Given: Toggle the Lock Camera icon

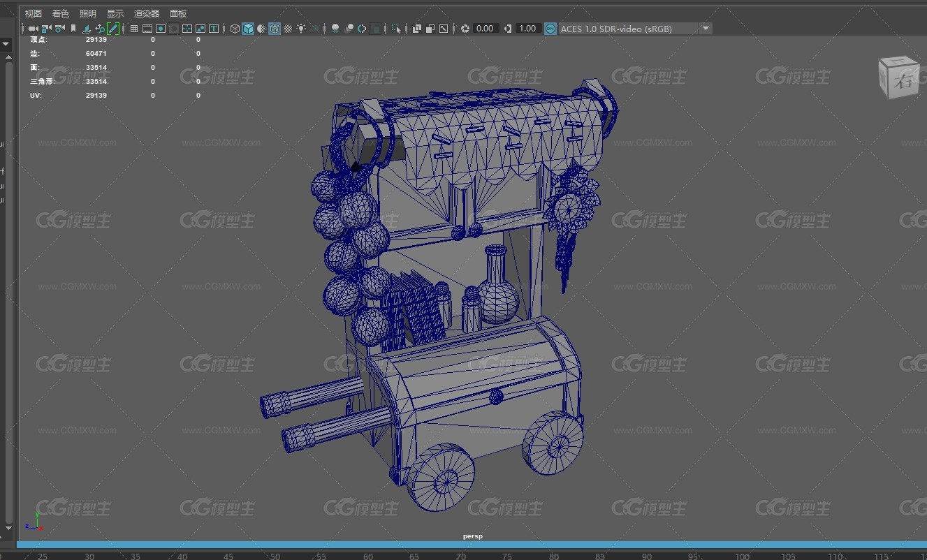Looking at the screenshot, I should 46,29.
